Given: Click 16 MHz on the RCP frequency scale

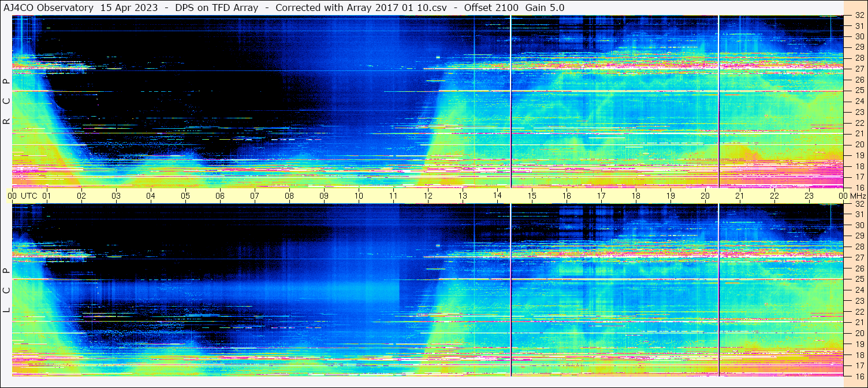Looking at the screenshot, I should coord(859,187).
